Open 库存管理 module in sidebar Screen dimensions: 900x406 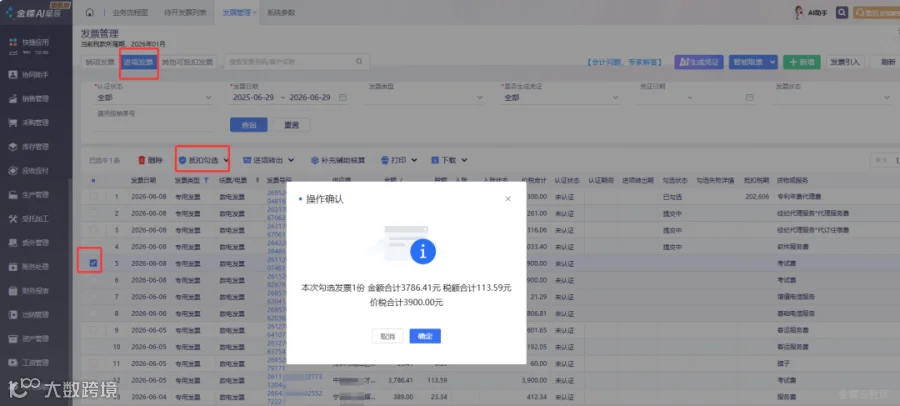(29, 147)
